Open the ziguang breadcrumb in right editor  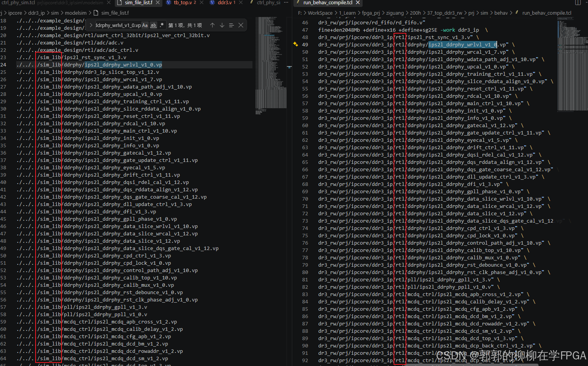coord(395,13)
